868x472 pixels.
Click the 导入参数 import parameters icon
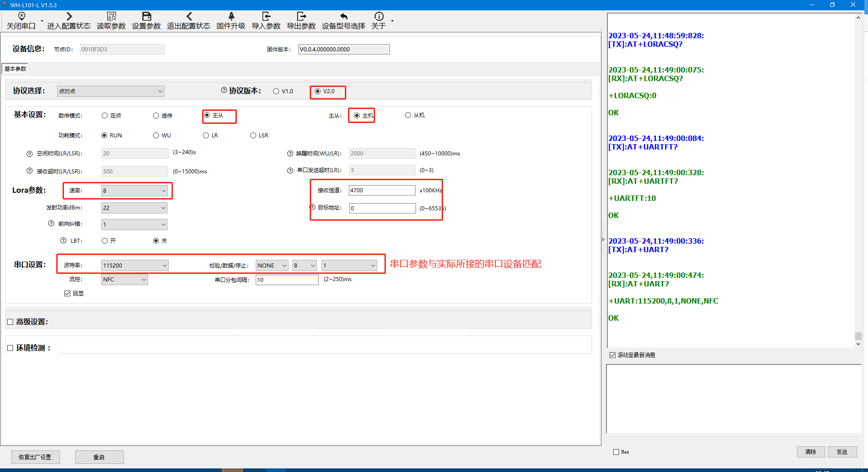point(266,17)
